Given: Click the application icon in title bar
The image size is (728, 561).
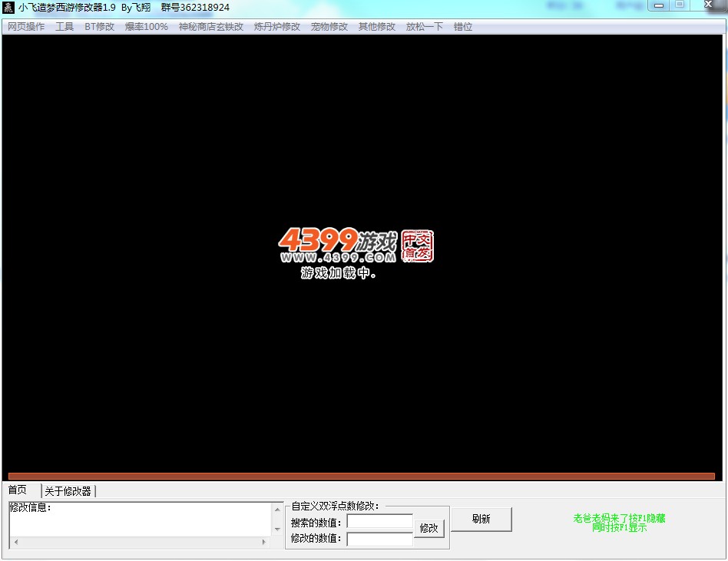Looking at the screenshot, I should point(8,8).
